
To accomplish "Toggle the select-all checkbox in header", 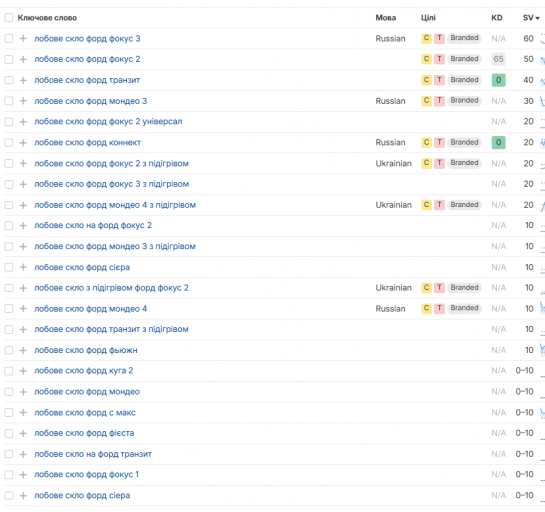I will (x=9, y=18).
